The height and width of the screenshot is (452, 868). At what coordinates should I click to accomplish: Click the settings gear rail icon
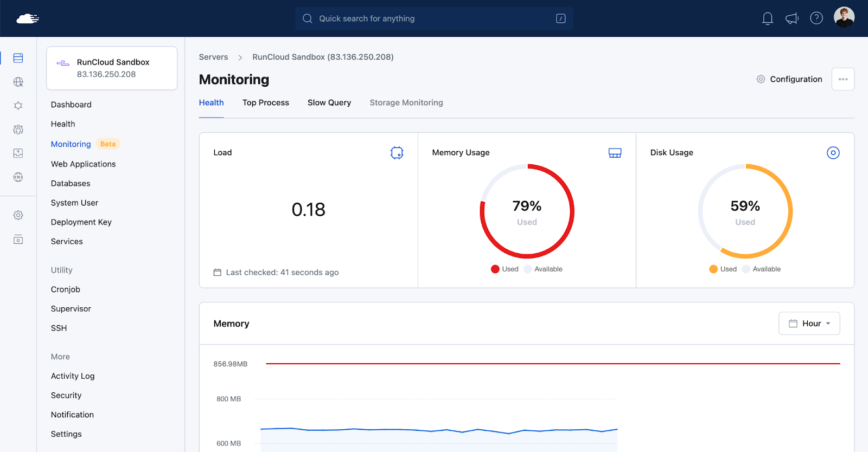coord(18,215)
